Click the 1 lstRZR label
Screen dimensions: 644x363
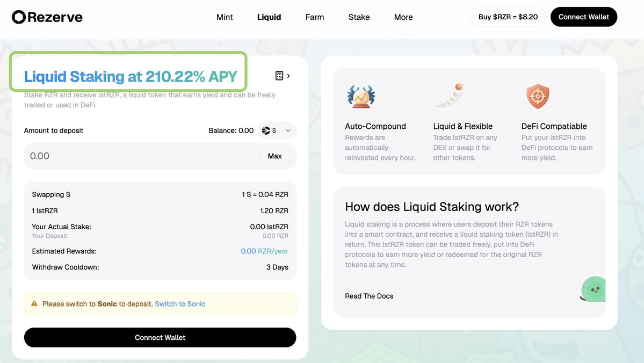[45, 210]
